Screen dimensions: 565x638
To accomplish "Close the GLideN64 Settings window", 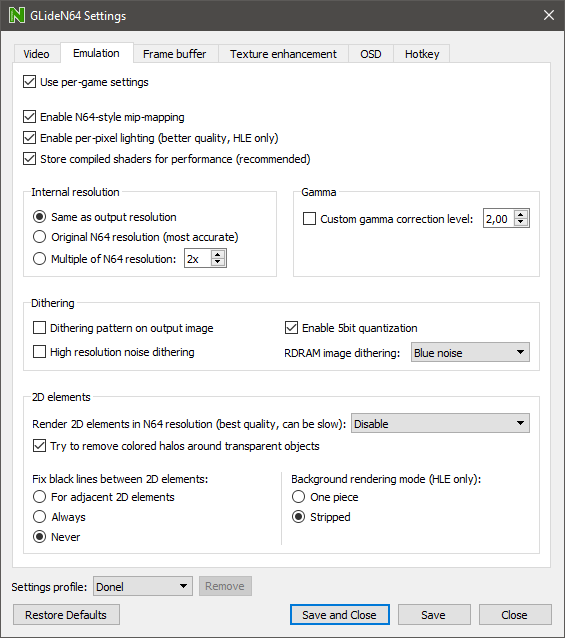I will click(549, 15).
